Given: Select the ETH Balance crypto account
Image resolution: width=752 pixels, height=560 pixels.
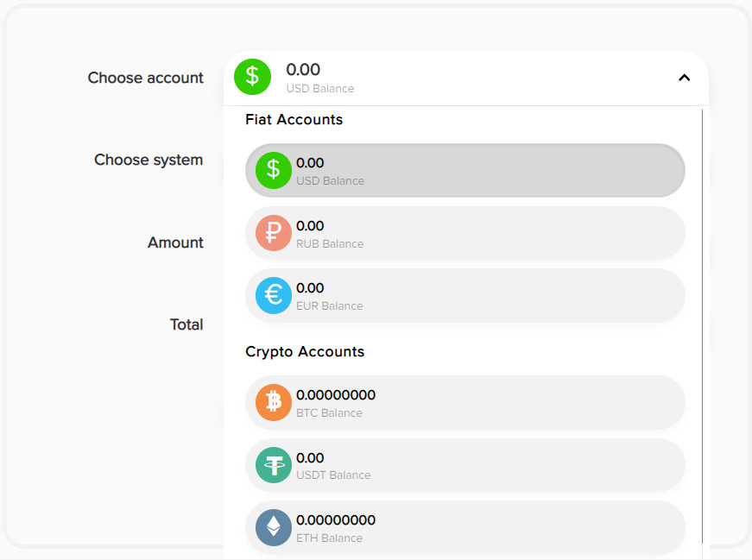Looking at the screenshot, I should [x=464, y=528].
